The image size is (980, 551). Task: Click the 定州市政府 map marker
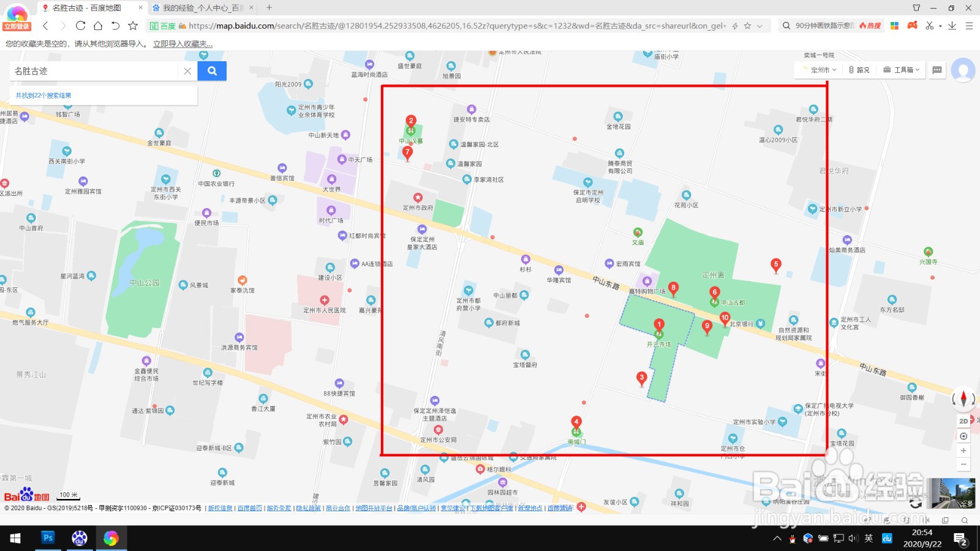pos(418,198)
